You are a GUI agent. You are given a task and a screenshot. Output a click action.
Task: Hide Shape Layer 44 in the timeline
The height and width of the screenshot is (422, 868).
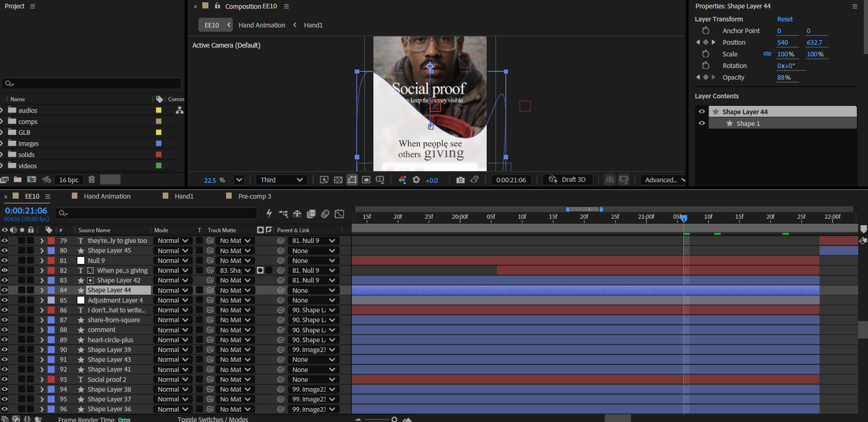(x=5, y=290)
